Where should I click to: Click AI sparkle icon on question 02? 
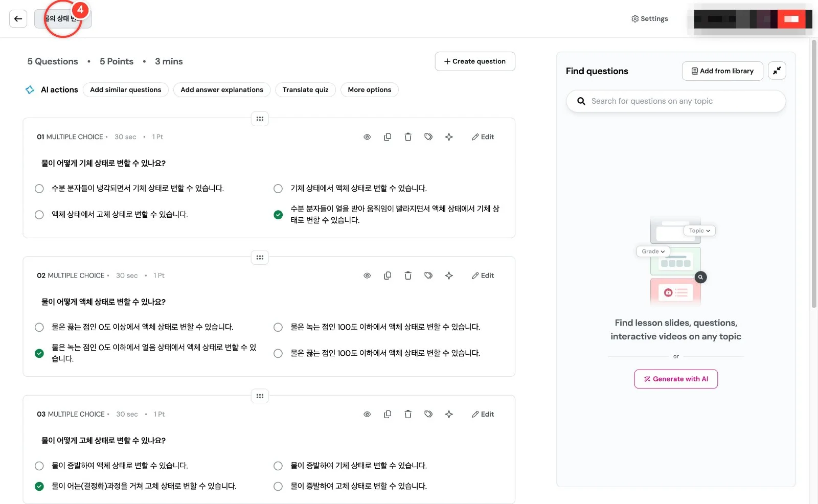point(449,276)
